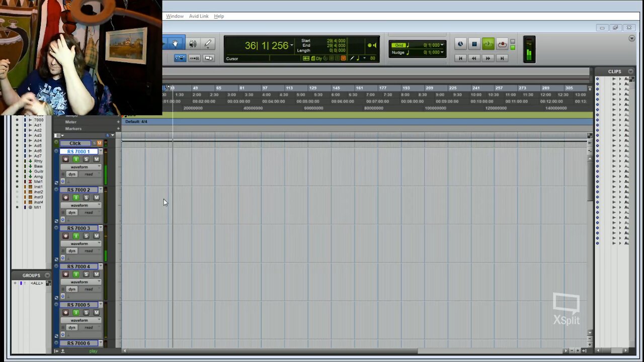The image size is (644, 362).
Task: Open RS 7000 1 track options arrow
Action: coord(101,151)
